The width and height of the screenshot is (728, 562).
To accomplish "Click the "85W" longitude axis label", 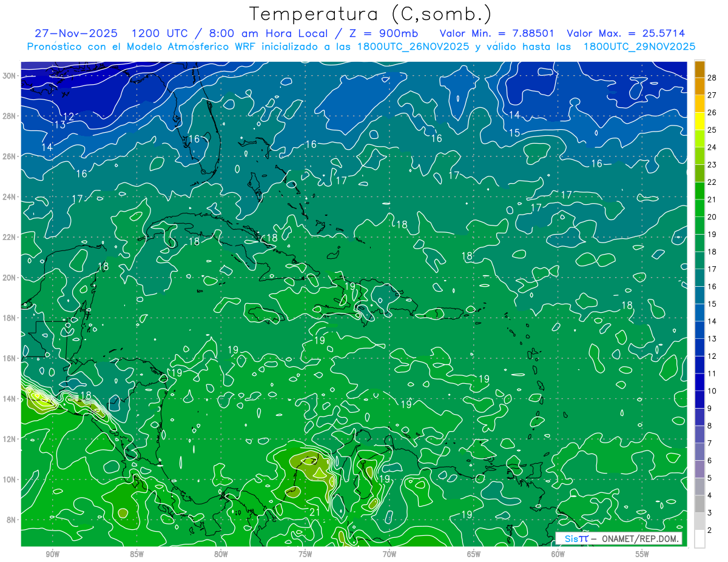I will [136, 554].
